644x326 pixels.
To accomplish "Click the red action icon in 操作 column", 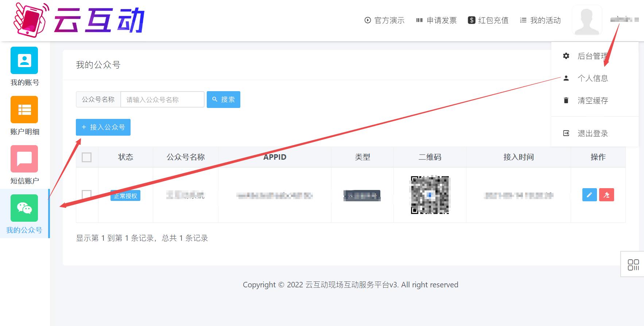I will coord(606,195).
